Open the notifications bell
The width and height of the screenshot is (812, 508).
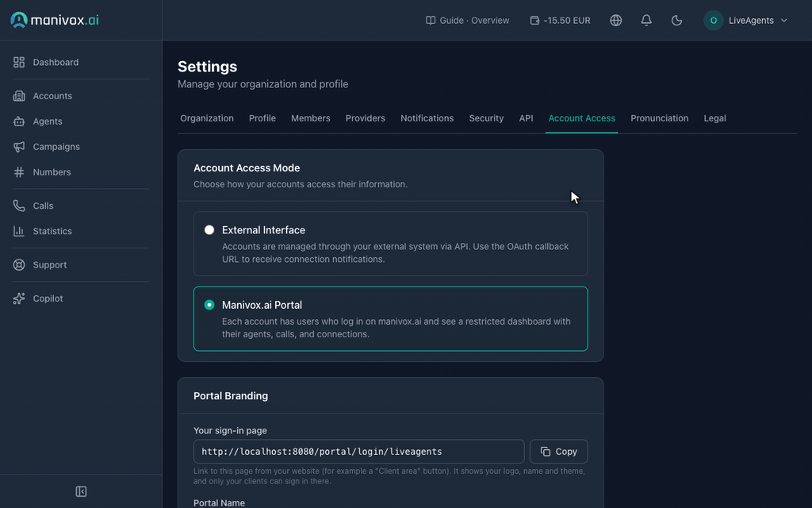tap(646, 20)
